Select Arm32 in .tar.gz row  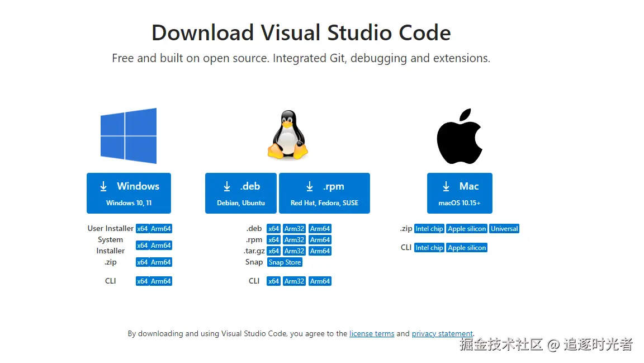coord(295,251)
